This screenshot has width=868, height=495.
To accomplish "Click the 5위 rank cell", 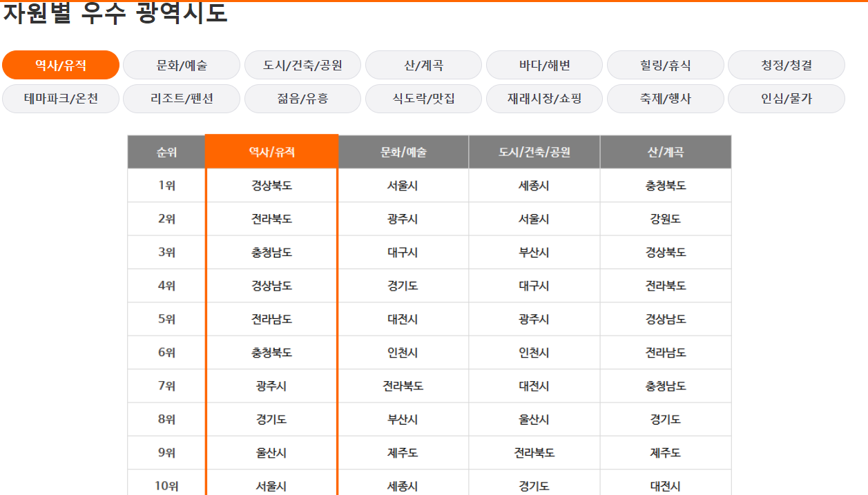I will [166, 320].
